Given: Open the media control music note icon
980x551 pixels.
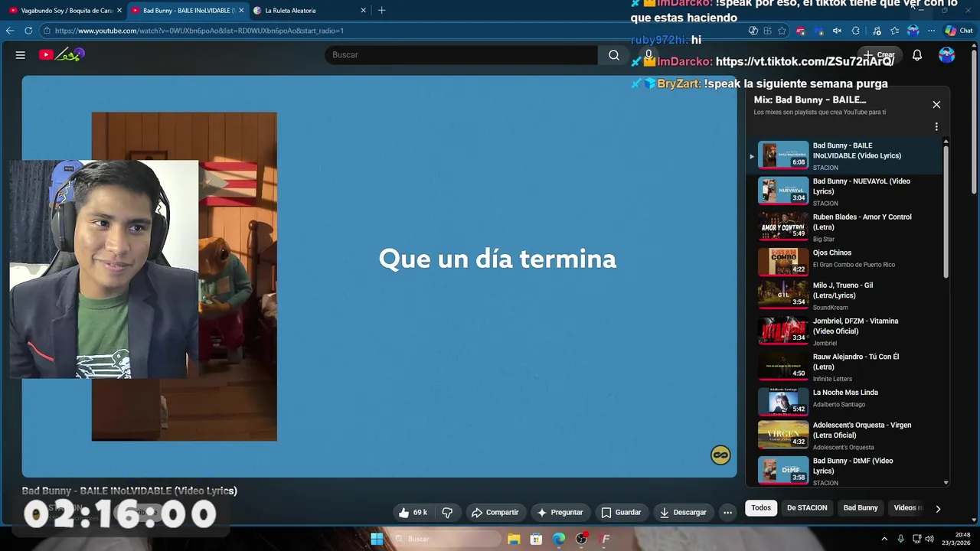Looking at the screenshot, I should click(x=875, y=31).
